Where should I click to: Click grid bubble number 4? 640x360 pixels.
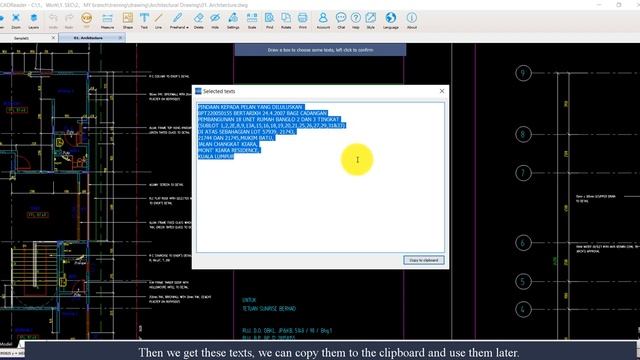(523, 309)
